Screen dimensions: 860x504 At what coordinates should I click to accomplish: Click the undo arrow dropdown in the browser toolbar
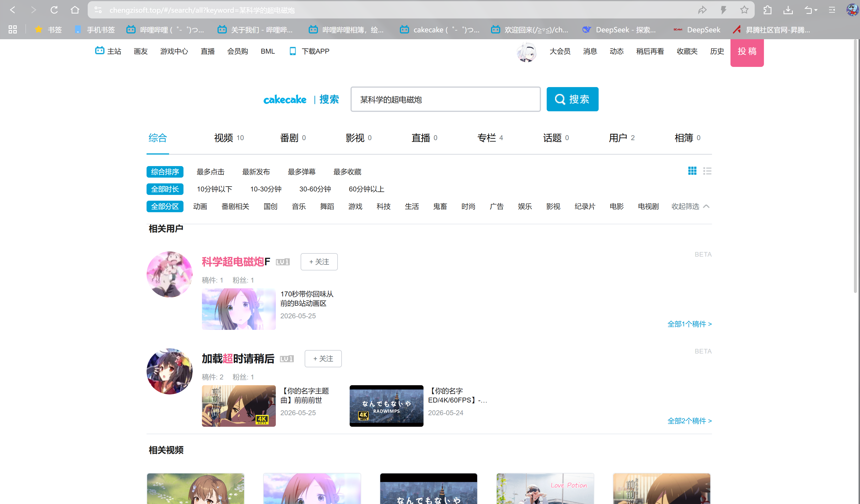coord(811,10)
